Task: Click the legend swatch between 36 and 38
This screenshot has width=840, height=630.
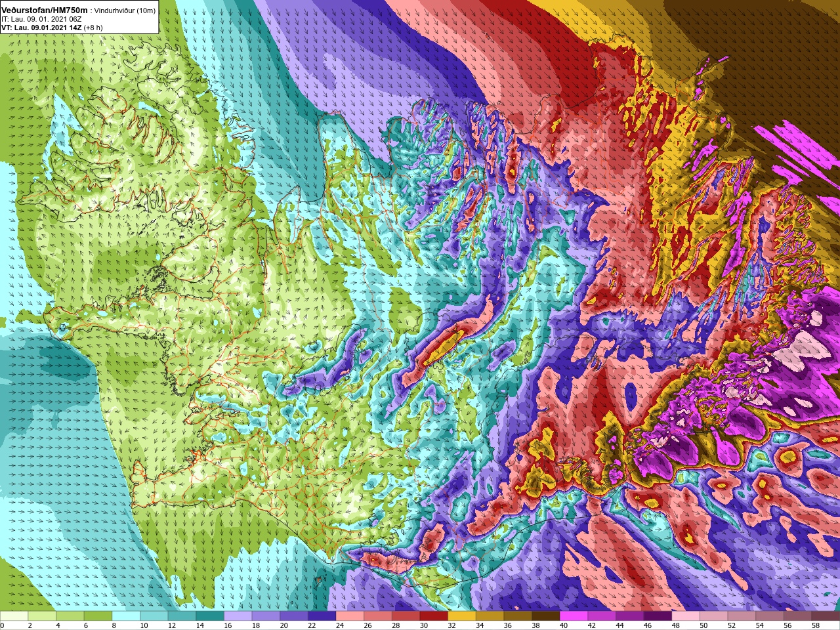Action: pos(518,617)
